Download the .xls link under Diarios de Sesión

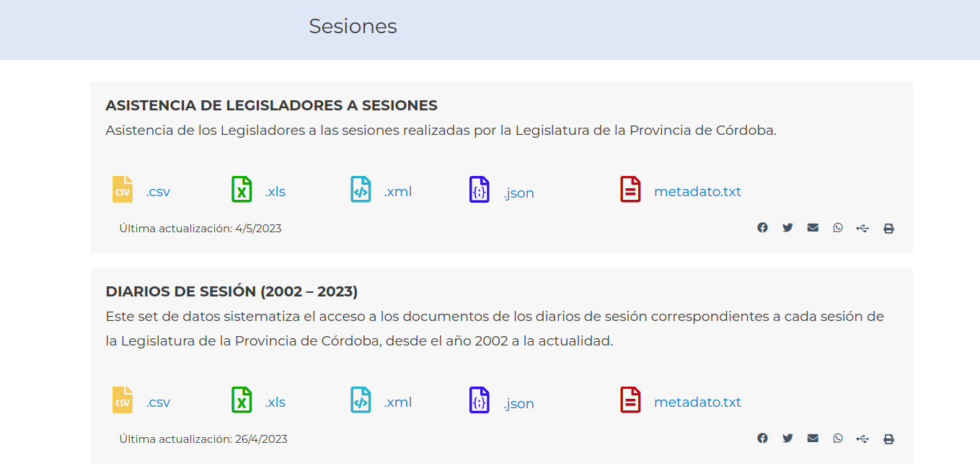point(275,402)
